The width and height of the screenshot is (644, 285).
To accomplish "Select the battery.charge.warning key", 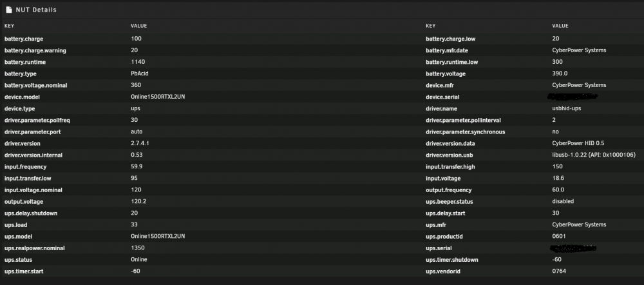I will tap(35, 50).
